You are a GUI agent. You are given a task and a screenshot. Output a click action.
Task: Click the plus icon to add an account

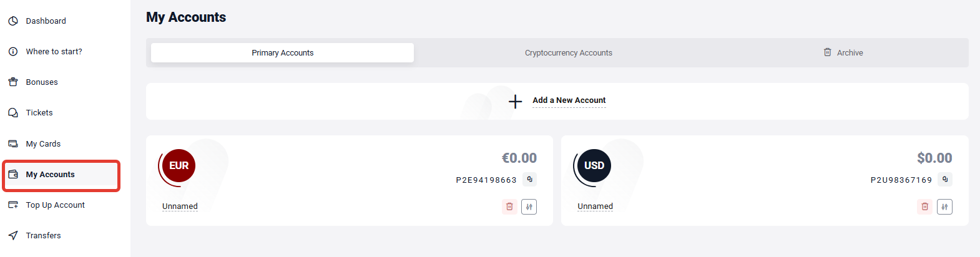pyautogui.click(x=515, y=102)
